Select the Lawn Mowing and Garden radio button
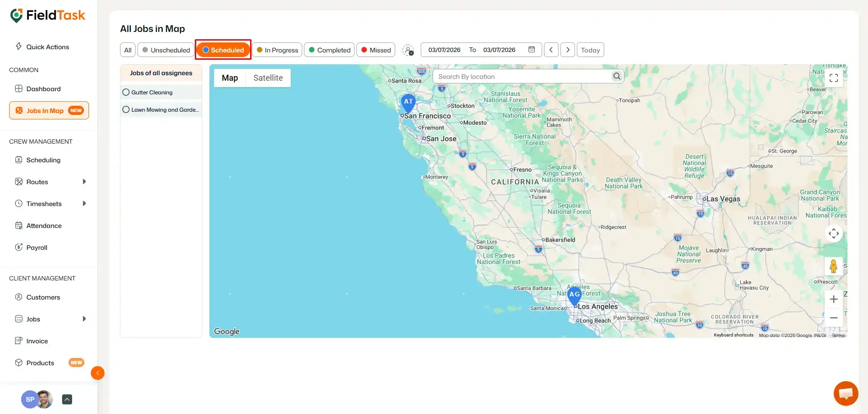 [126, 109]
